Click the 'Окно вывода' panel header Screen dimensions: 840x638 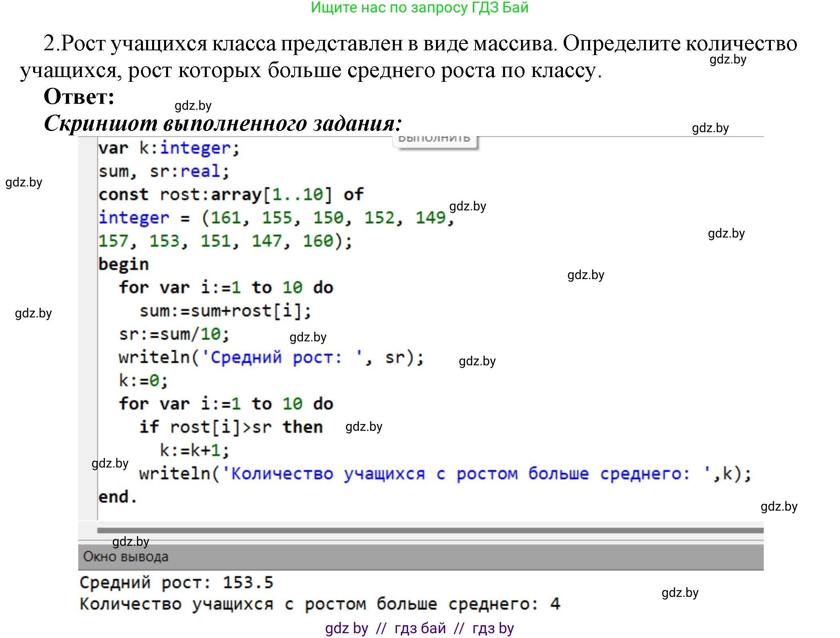[x=421, y=557]
